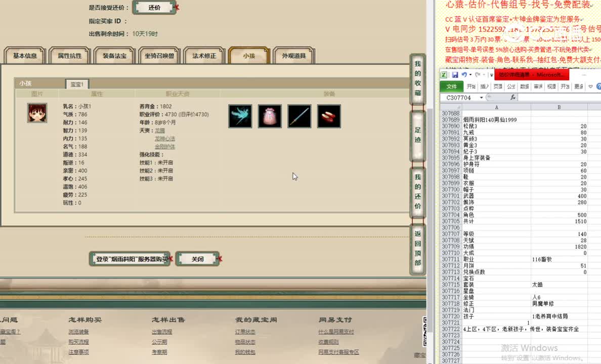Select the blue sword equipment icon
This screenshot has height=364, width=601.
(299, 116)
